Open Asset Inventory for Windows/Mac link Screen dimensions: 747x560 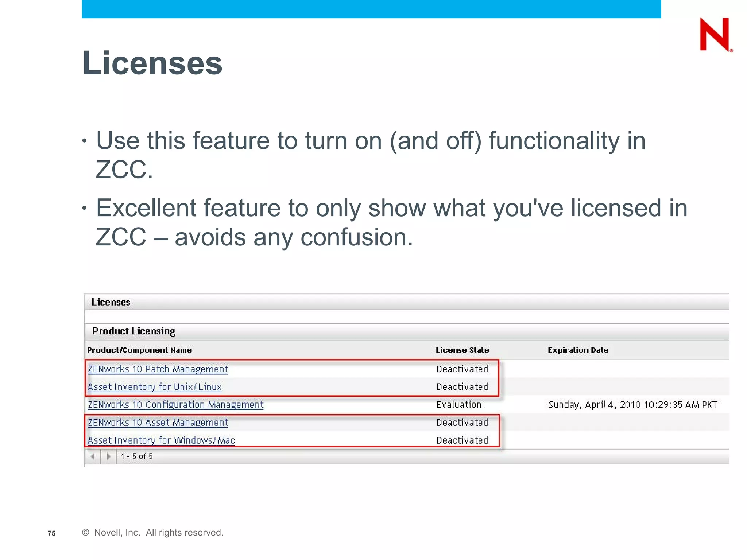(x=161, y=440)
